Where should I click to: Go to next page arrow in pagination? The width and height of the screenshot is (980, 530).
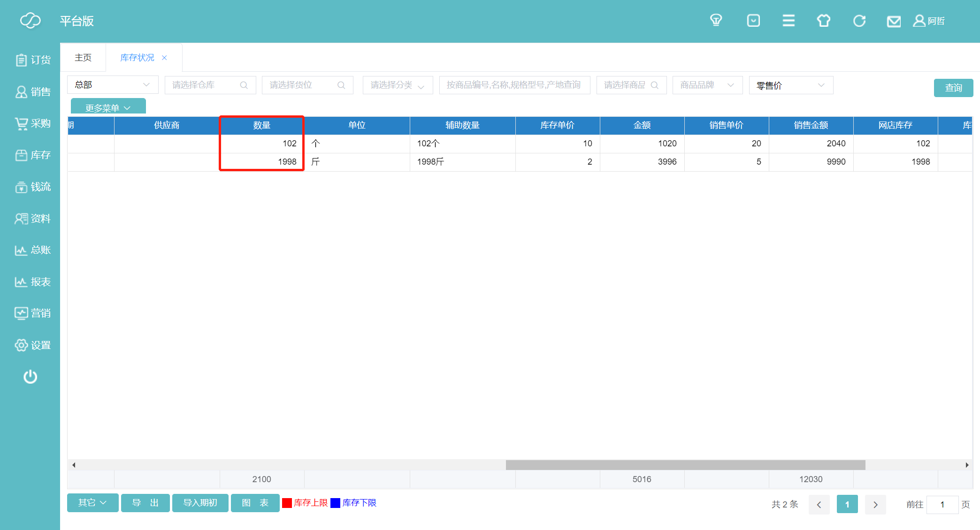point(875,505)
